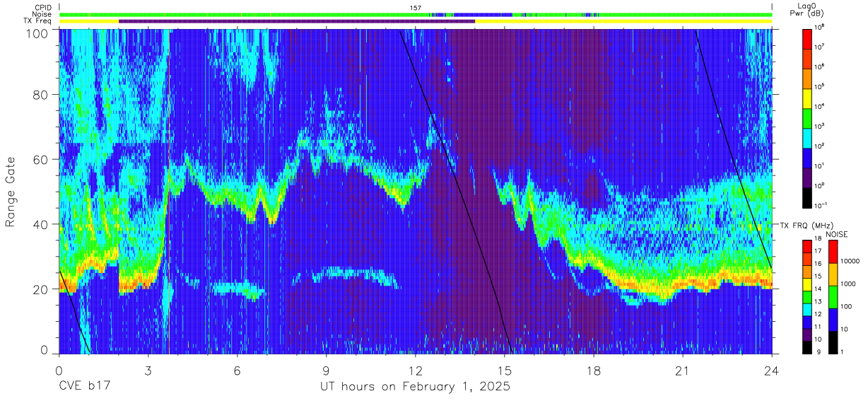This screenshot has height=401, width=868.
Task: Select the CPID value 157
Action: pos(416,8)
